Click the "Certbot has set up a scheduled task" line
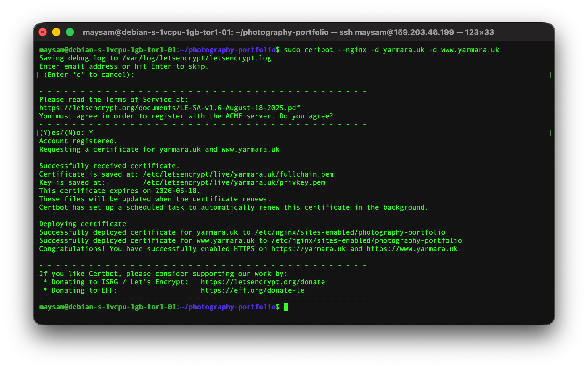 (x=234, y=207)
